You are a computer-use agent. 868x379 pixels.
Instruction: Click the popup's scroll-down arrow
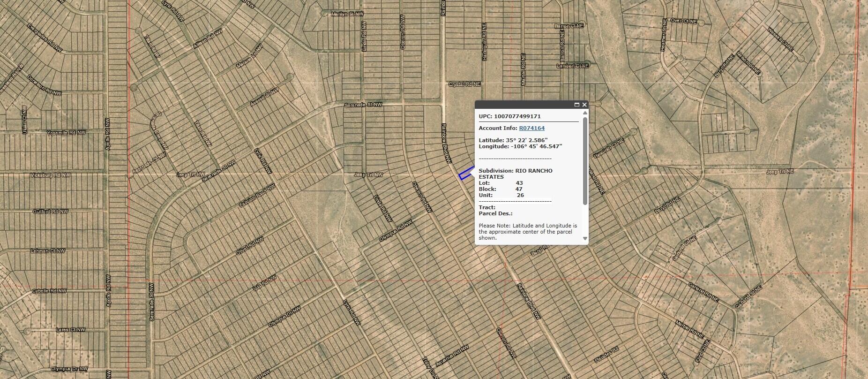click(x=585, y=238)
